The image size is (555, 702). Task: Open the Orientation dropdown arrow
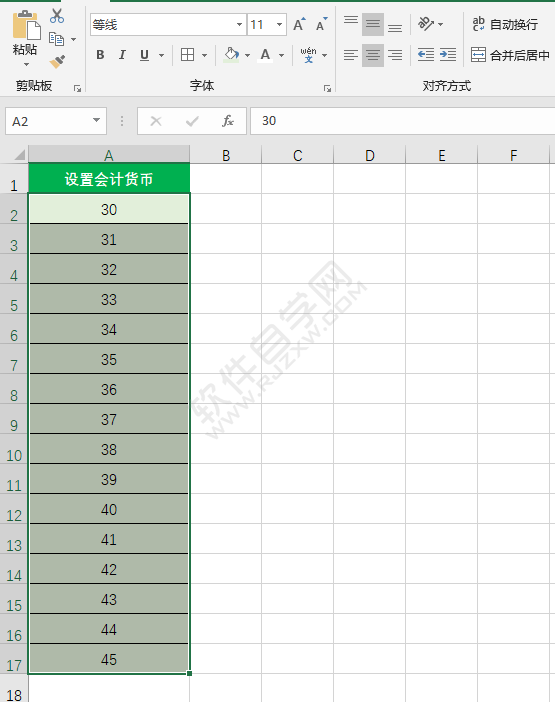[440, 24]
